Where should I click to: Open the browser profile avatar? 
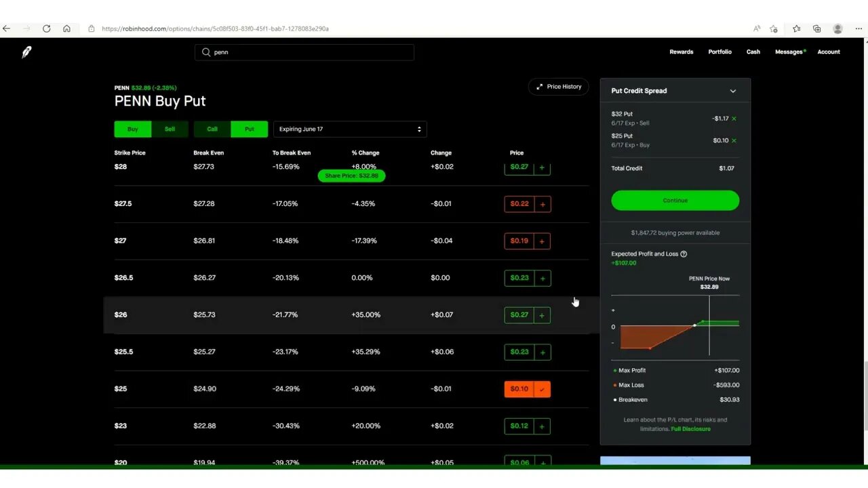tap(837, 28)
